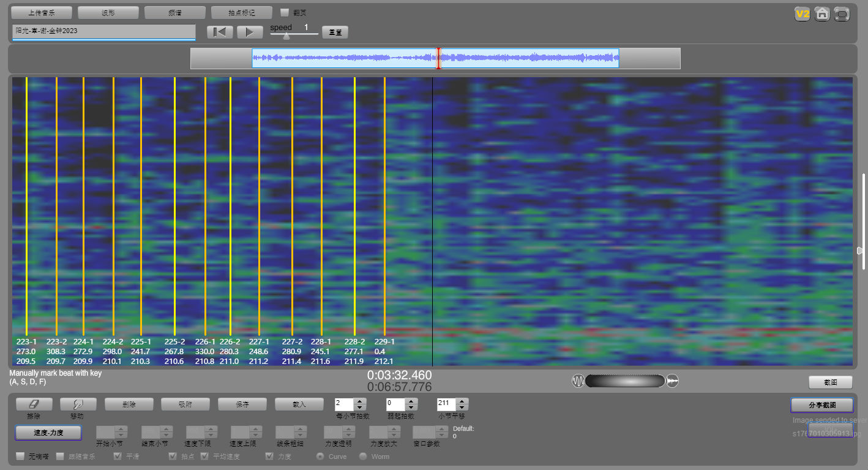Increase 每小节拍数 beats-per-bar value

[360, 401]
